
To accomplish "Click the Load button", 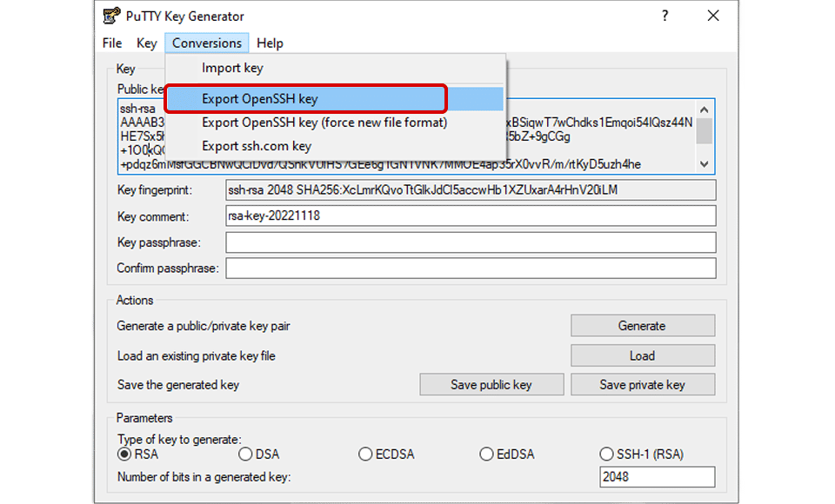I will pyautogui.click(x=642, y=355).
